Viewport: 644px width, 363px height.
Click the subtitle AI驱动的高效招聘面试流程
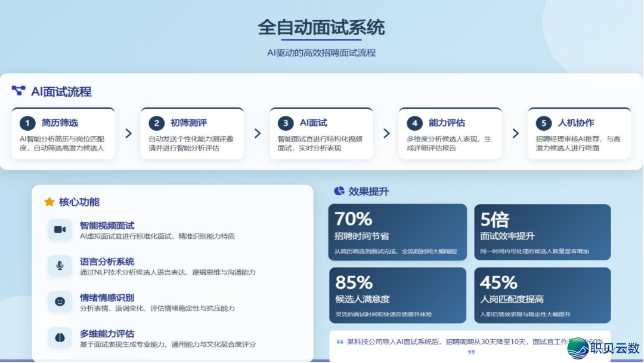pos(321,53)
